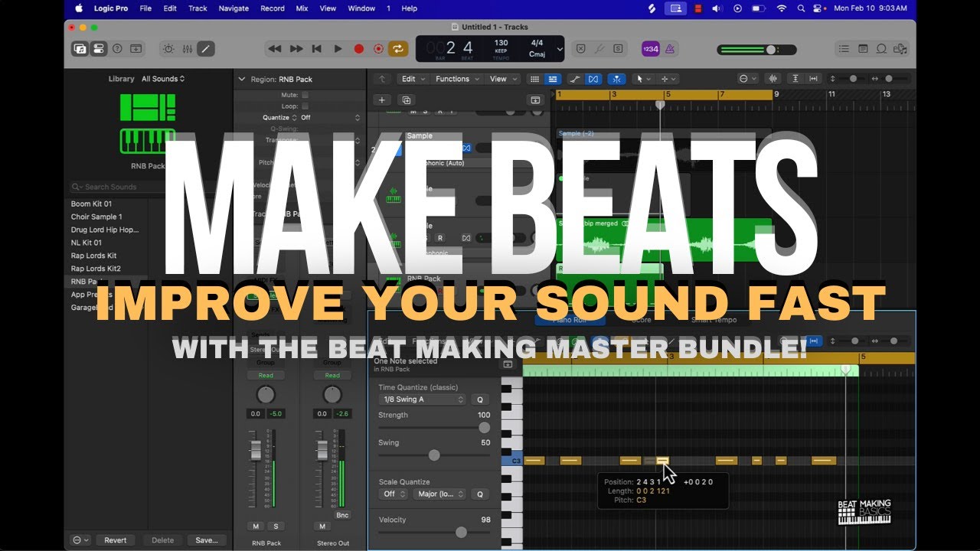Click Q button next to 1/8 Swing A
980x551 pixels.
point(480,399)
